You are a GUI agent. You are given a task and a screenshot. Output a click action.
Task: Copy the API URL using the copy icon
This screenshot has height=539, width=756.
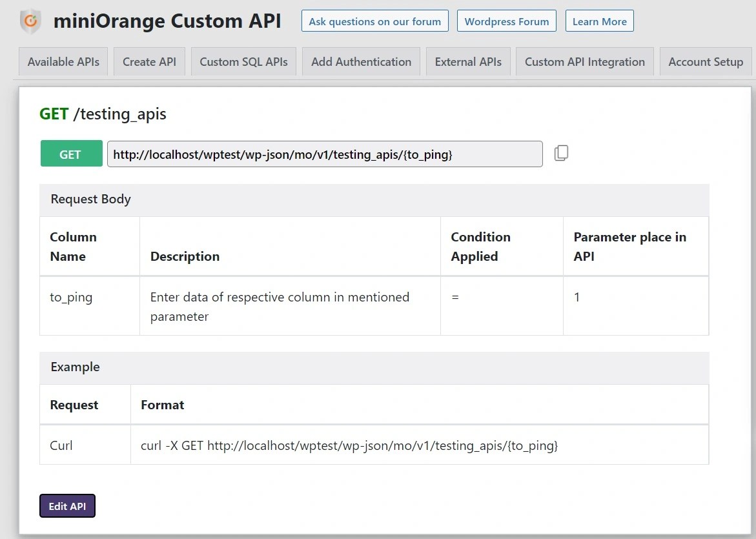click(x=561, y=153)
